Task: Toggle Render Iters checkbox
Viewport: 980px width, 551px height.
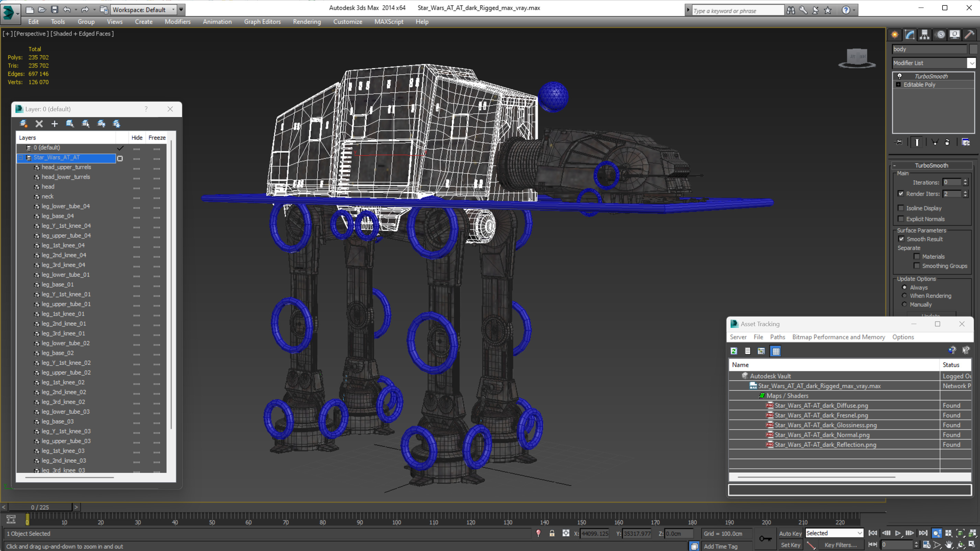Action: coord(901,194)
